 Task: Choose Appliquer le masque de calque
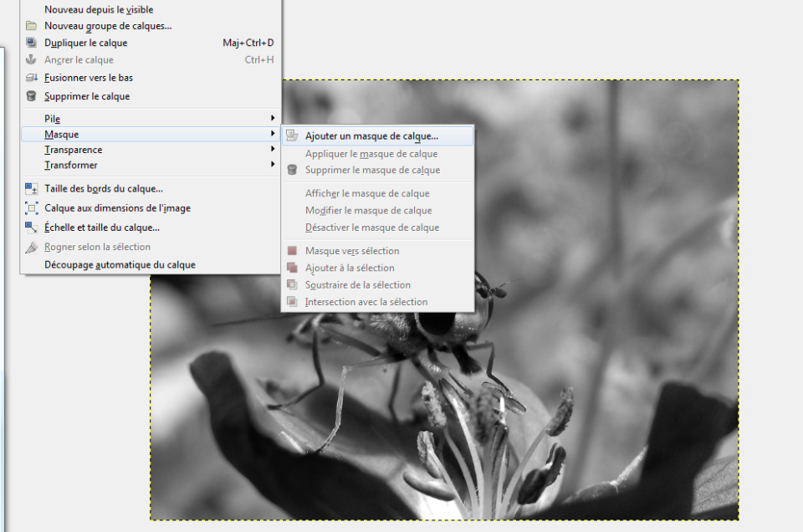377,154
